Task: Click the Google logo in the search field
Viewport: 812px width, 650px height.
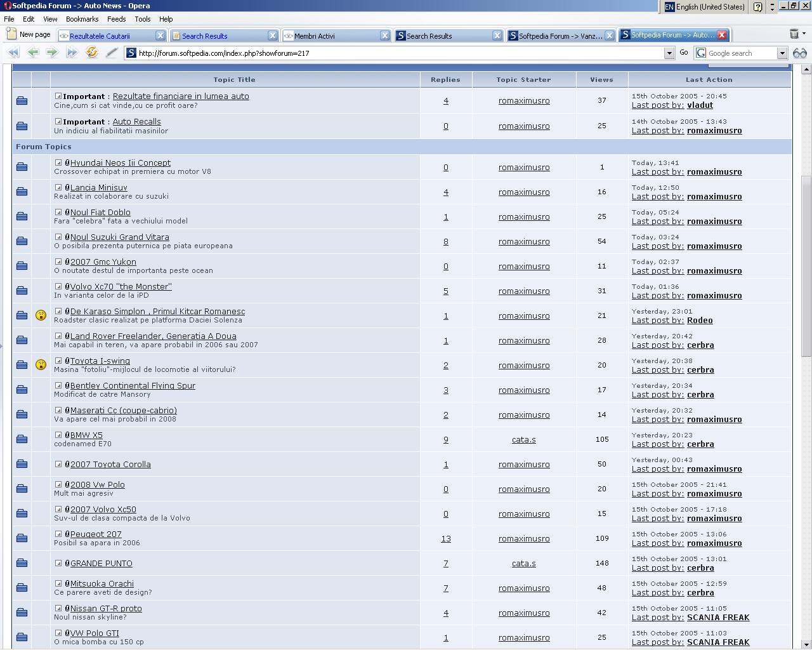Action: point(701,53)
